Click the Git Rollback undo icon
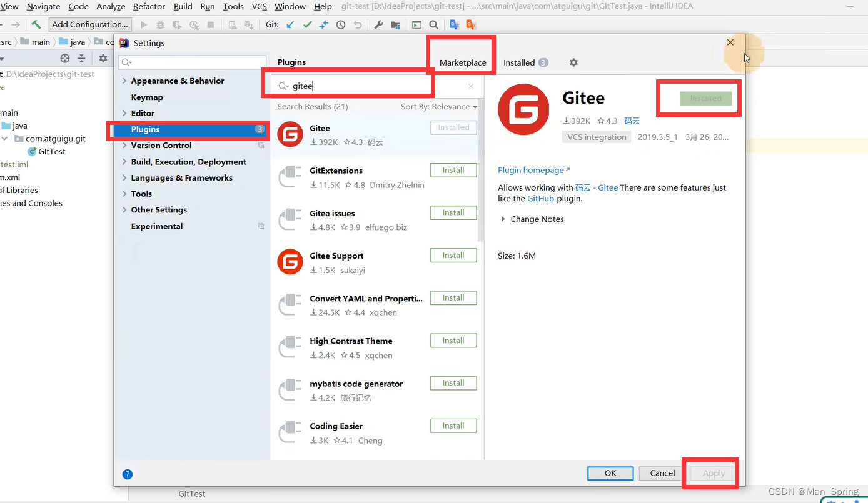 (358, 25)
